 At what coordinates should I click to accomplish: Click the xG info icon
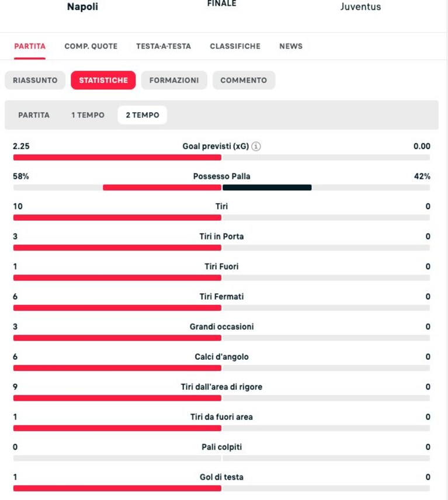click(x=256, y=147)
